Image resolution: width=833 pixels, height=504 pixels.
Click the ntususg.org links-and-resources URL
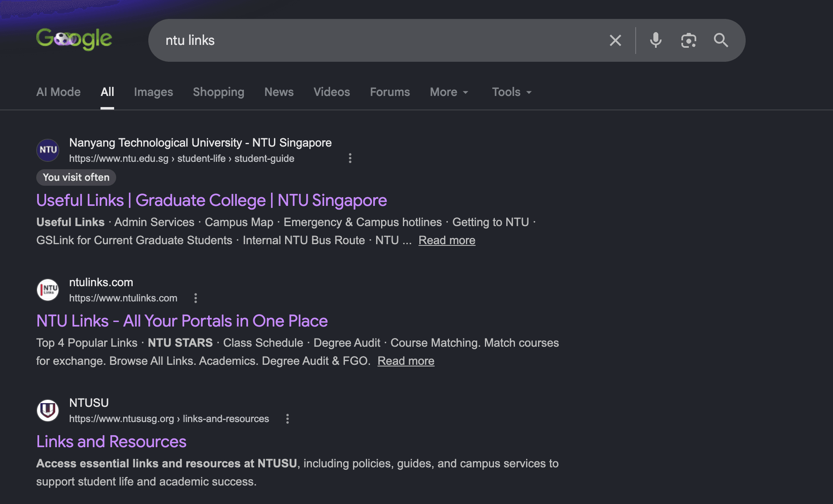[169, 419]
